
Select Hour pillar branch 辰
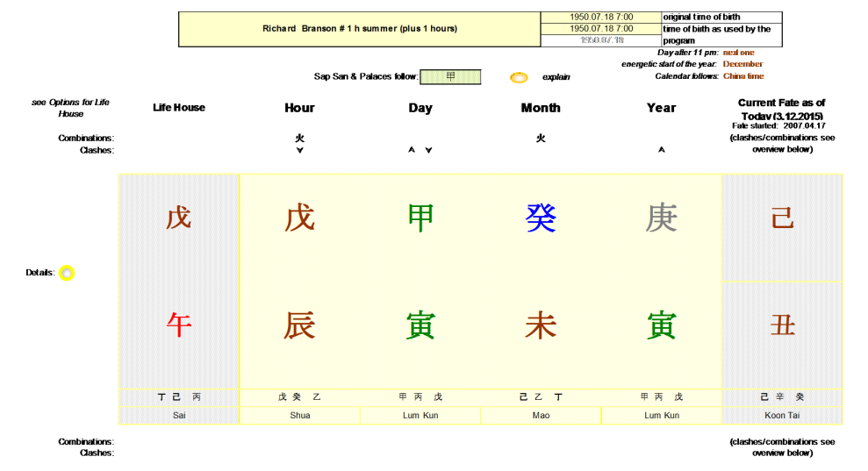(299, 325)
